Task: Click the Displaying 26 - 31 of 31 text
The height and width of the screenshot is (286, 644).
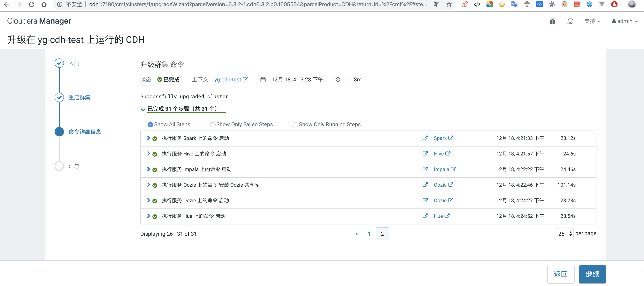Action: click(x=168, y=234)
